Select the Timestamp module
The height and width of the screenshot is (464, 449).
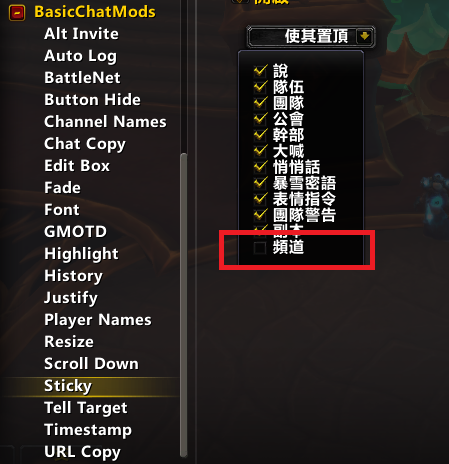click(x=88, y=430)
